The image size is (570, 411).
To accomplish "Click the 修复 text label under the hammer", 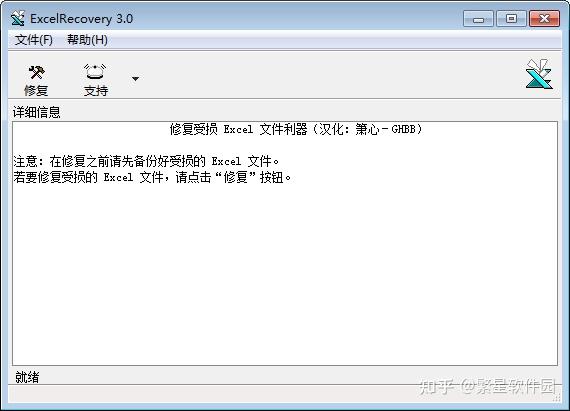I will (36, 90).
